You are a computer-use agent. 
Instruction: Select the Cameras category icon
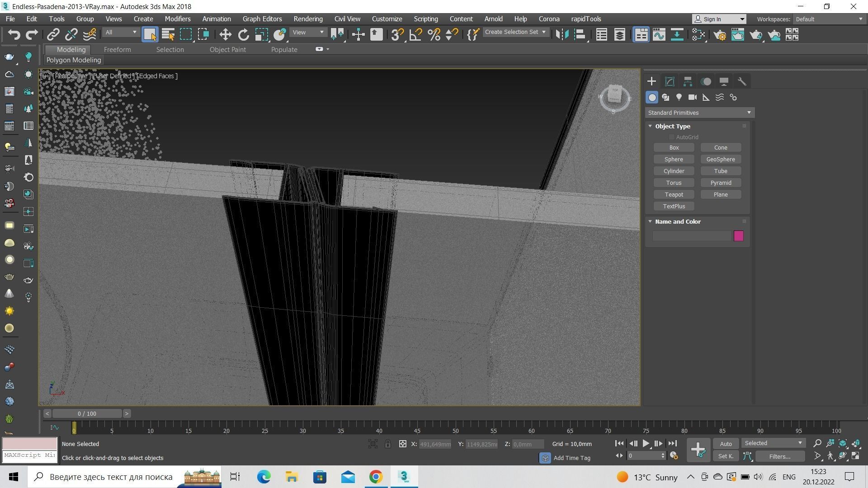pyautogui.click(x=693, y=97)
